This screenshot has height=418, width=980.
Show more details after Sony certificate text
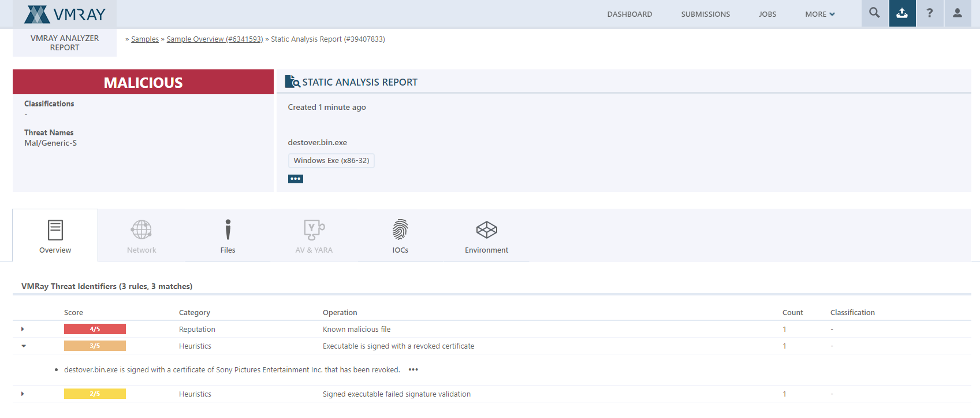tap(413, 369)
